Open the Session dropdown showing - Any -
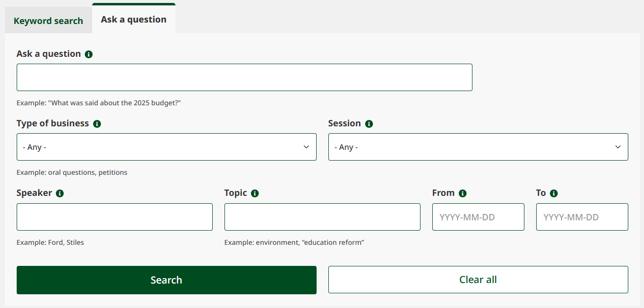The image size is (644, 308). pos(478,147)
